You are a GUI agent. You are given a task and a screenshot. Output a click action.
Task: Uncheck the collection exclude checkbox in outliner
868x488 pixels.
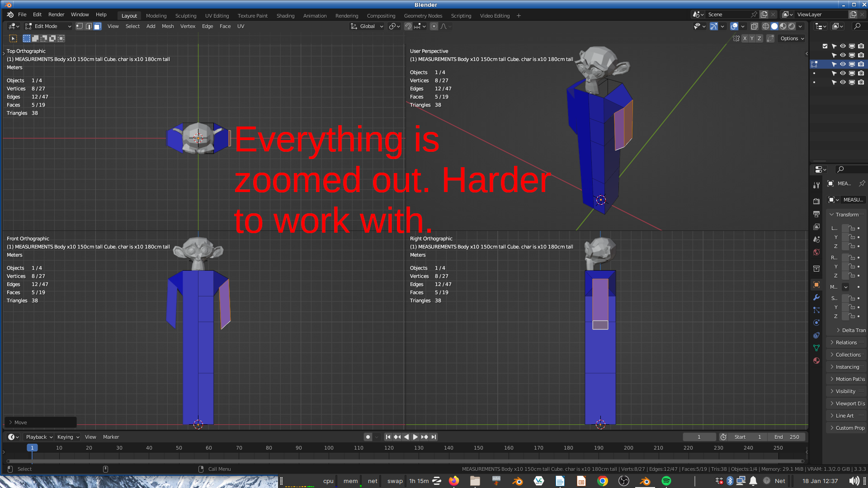(x=825, y=46)
